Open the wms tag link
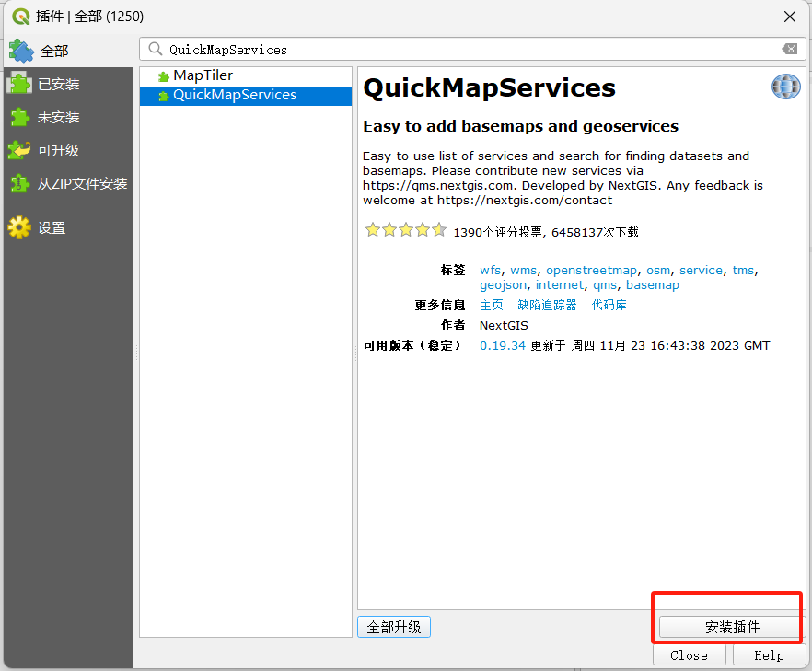Viewport: 812px width, 671px height. (x=523, y=271)
